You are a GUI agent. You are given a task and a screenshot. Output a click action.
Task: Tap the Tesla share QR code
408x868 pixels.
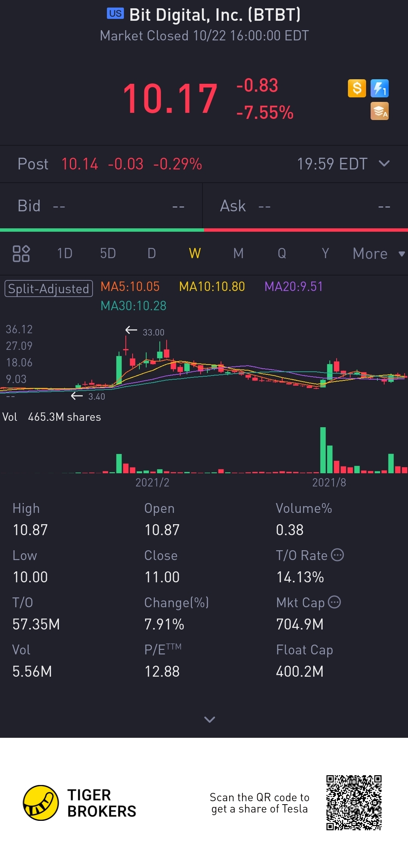pyautogui.click(x=354, y=803)
